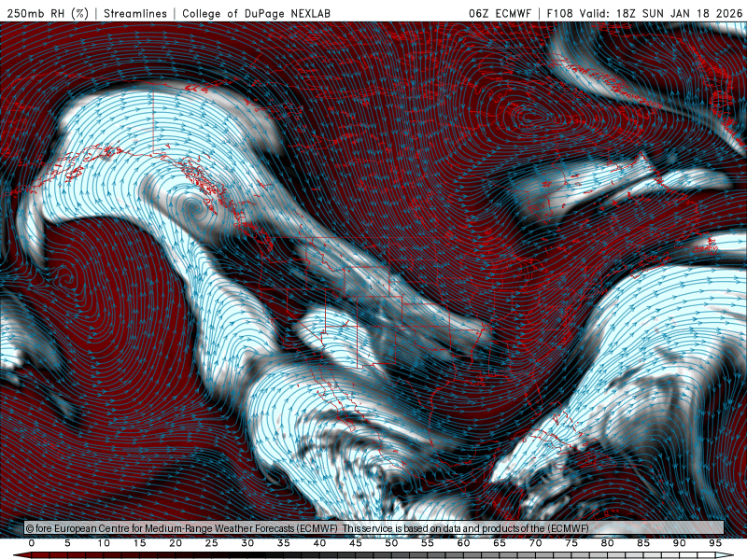Image resolution: width=747 pixels, height=560 pixels.
Task: Click the '250mb RH (%)' title text
Action: (x=48, y=13)
